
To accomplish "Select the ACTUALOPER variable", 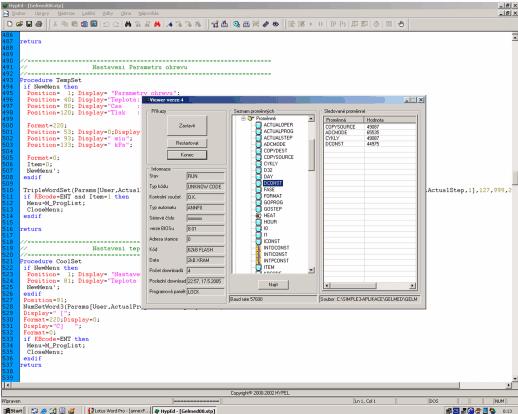I will (x=278, y=125).
